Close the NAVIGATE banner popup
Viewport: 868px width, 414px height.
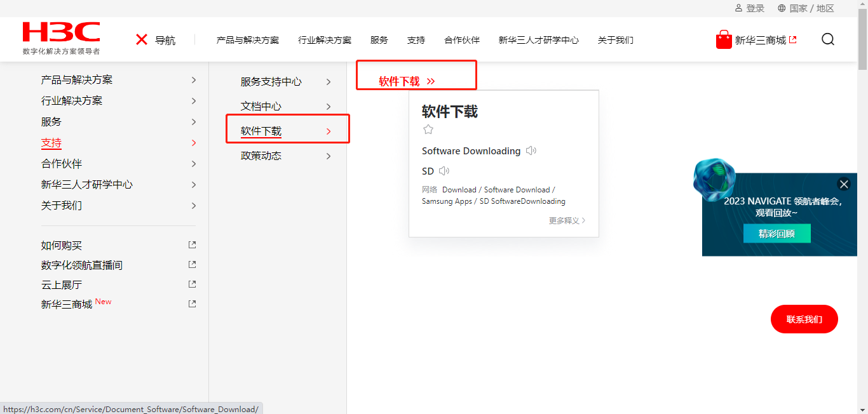pos(844,184)
